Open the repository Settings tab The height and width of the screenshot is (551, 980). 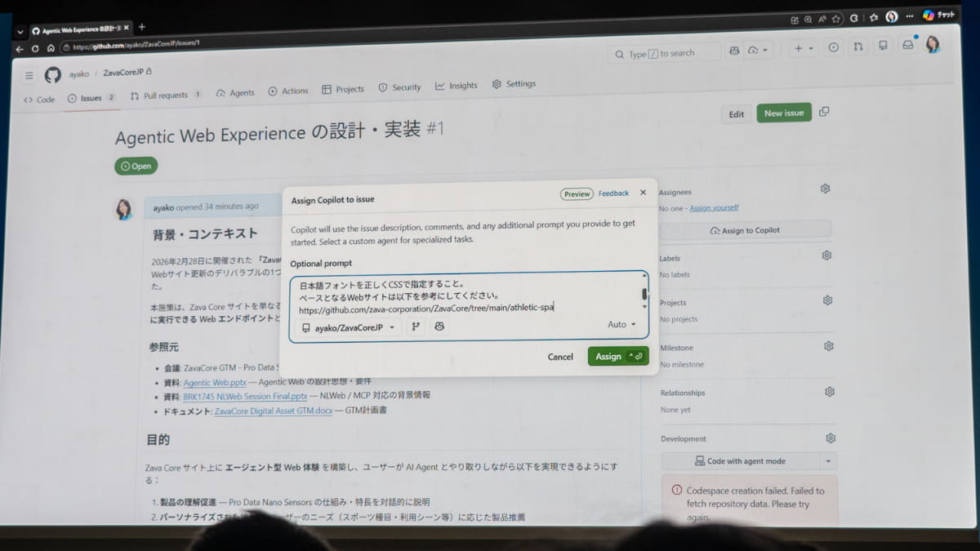(x=514, y=84)
